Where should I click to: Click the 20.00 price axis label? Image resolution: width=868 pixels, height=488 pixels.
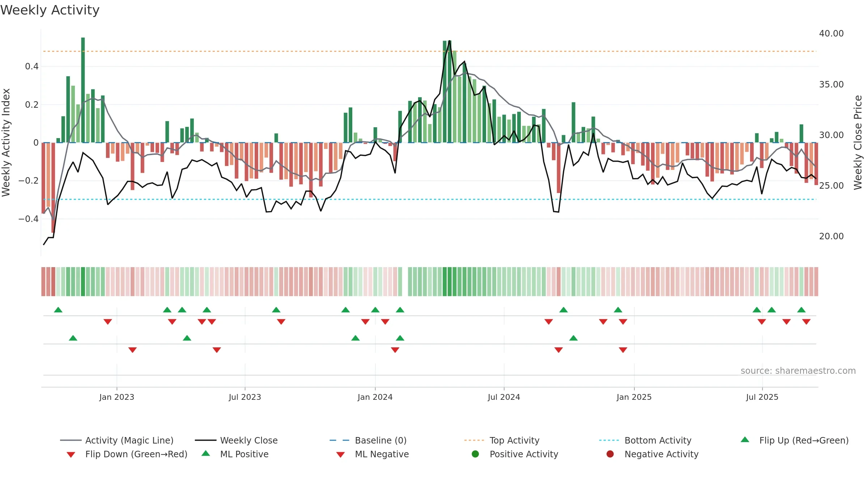[x=831, y=236]
